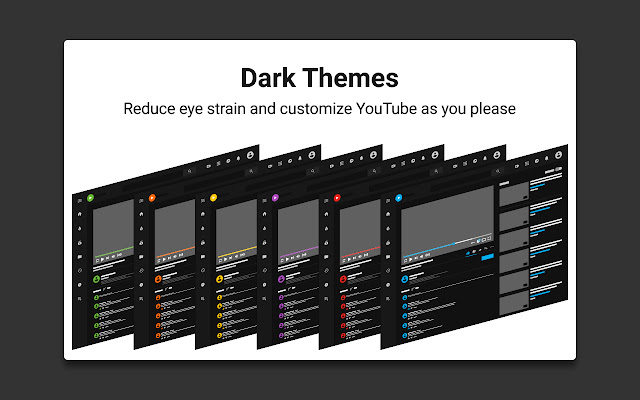Click the green theme's round logo icon
This screenshot has width=640, height=400.
pyautogui.click(x=90, y=198)
